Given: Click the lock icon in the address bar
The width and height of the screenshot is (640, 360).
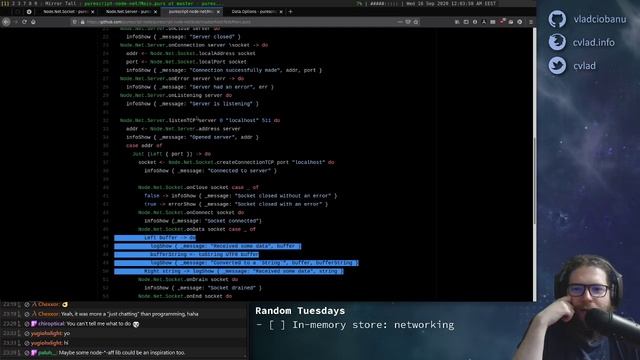Looking at the screenshot, I should 82,22.
